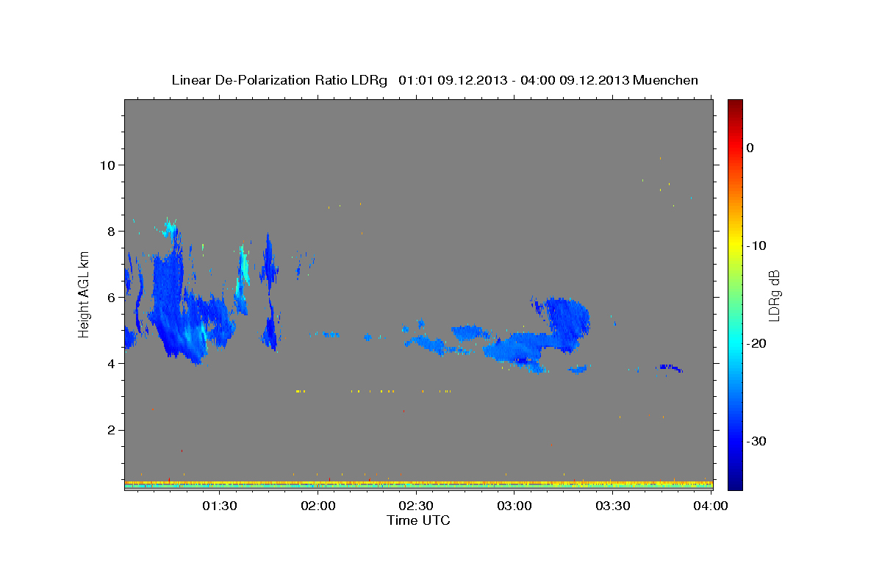Click the 03:00 time tick label
The height and width of the screenshot is (588, 882).
click(x=514, y=506)
